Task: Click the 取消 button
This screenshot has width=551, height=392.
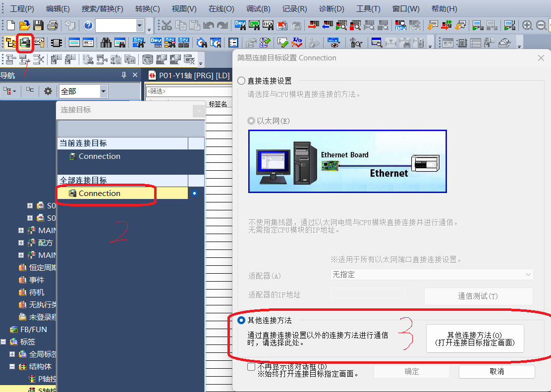Action: (x=496, y=371)
